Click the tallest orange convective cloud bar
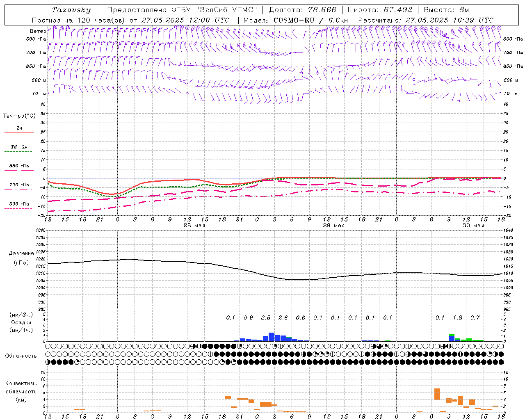 (x=437, y=394)
